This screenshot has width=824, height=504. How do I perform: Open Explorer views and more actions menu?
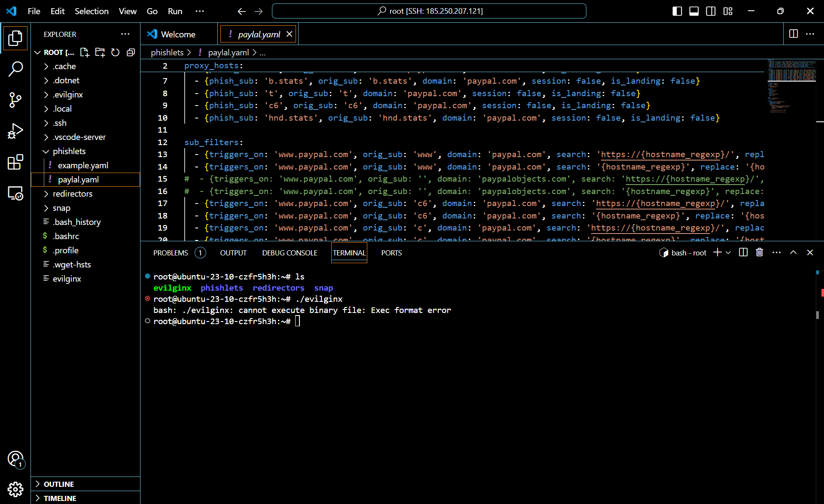[x=125, y=34]
